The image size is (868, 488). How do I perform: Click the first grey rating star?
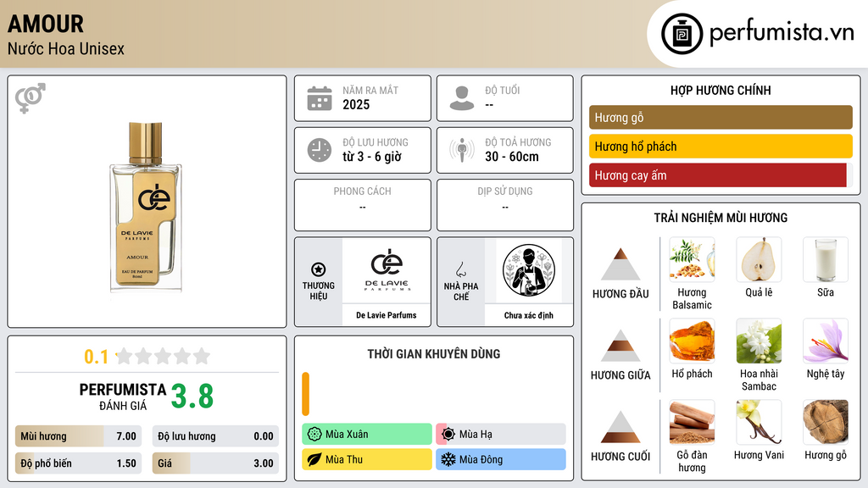(124, 356)
